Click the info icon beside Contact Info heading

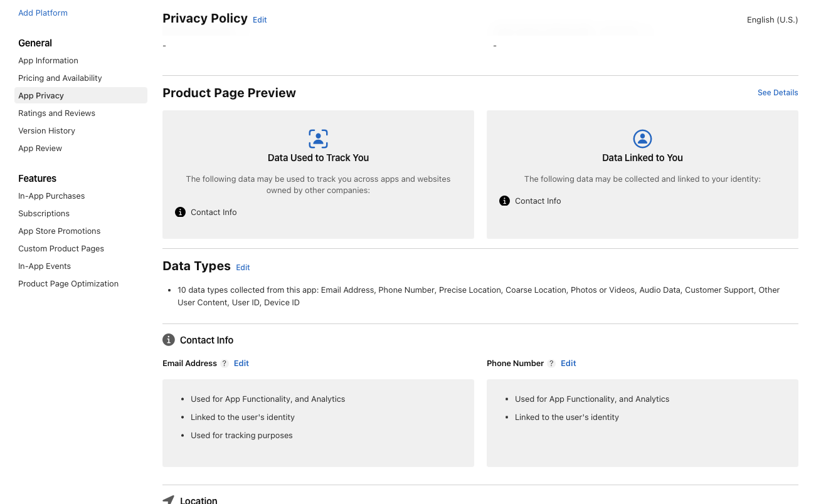[x=169, y=340]
